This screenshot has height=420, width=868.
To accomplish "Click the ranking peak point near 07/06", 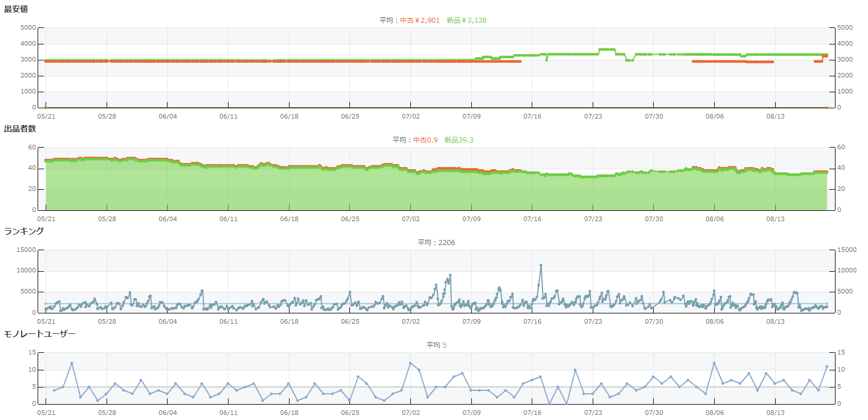I will (450, 275).
